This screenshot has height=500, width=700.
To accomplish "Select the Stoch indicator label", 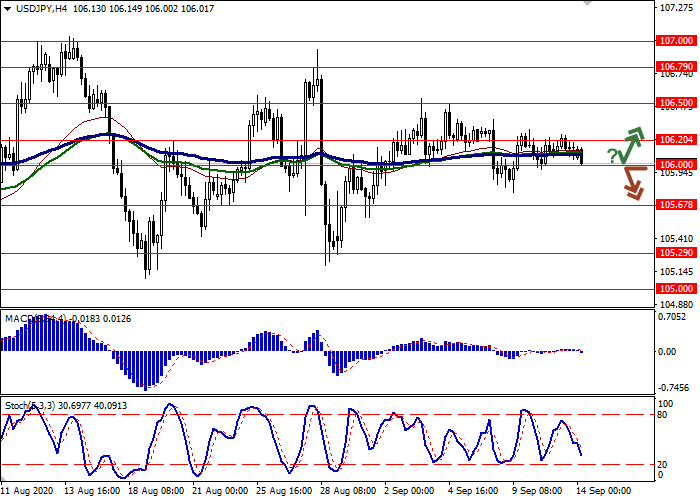I will [x=18, y=404].
